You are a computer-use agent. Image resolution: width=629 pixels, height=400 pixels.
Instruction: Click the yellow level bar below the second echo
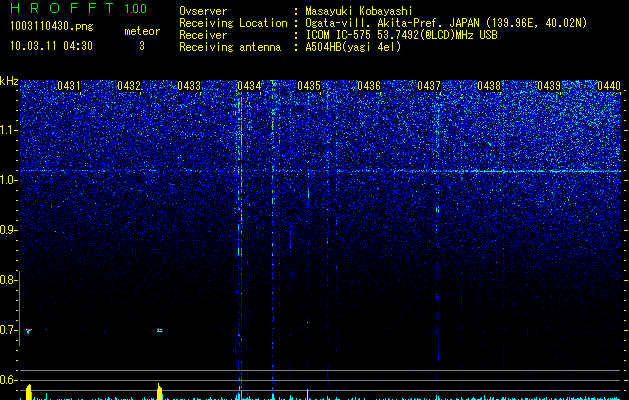coord(159,392)
